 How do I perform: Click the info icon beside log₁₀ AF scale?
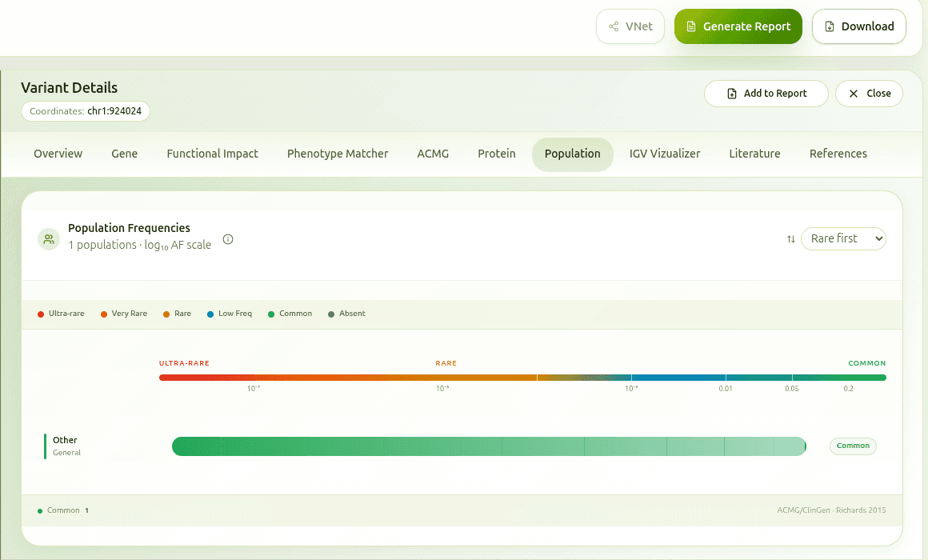tap(228, 239)
